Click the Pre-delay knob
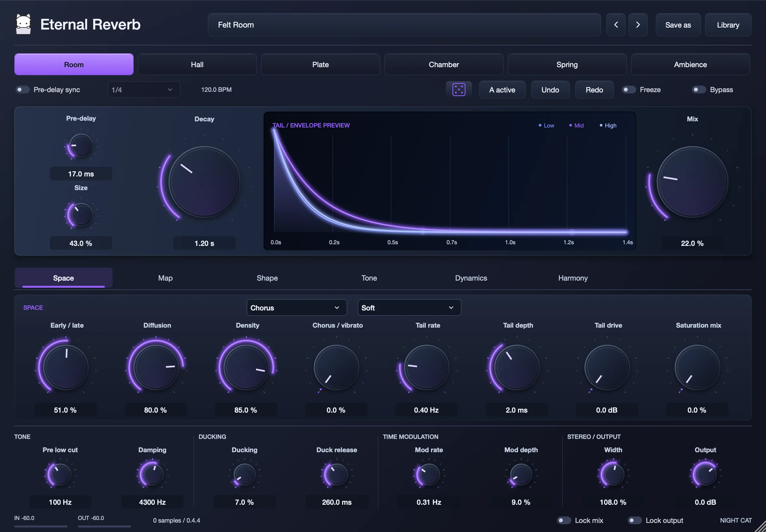 [x=81, y=146]
